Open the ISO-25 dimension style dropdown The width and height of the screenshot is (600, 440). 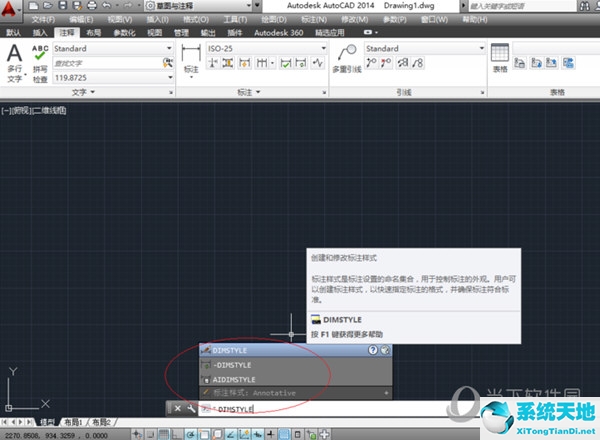point(325,48)
